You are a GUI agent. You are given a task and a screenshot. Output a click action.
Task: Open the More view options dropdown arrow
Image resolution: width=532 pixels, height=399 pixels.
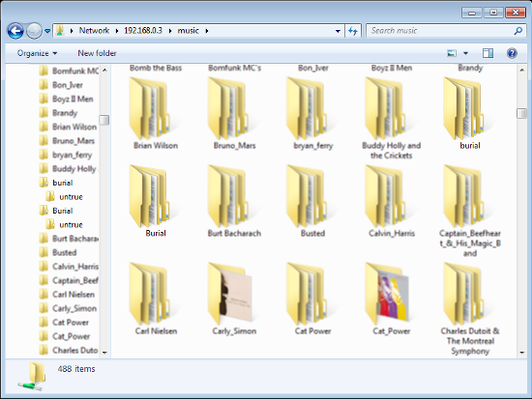(465, 53)
